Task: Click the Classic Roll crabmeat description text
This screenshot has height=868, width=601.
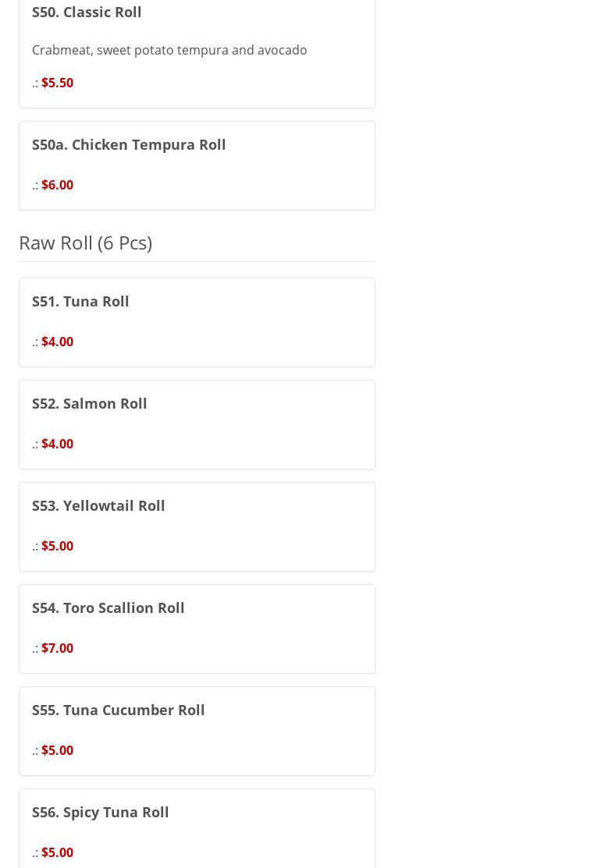Action: (x=169, y=50)
